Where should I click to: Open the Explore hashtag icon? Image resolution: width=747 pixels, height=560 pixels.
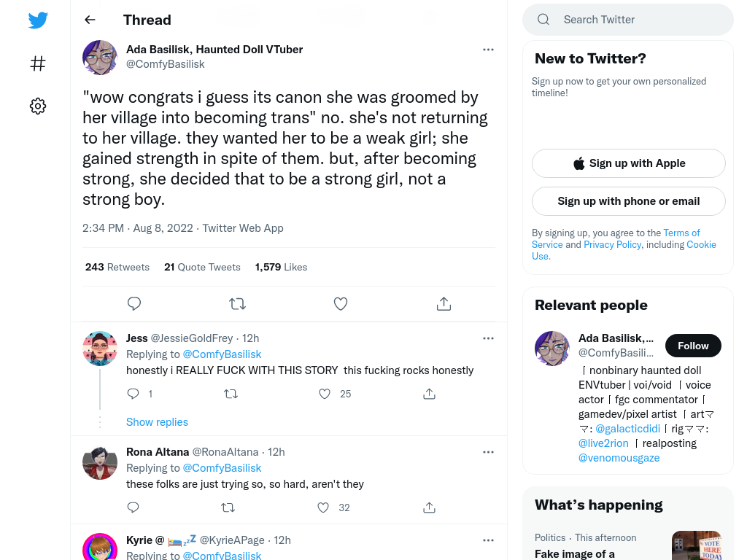point(38,63)
